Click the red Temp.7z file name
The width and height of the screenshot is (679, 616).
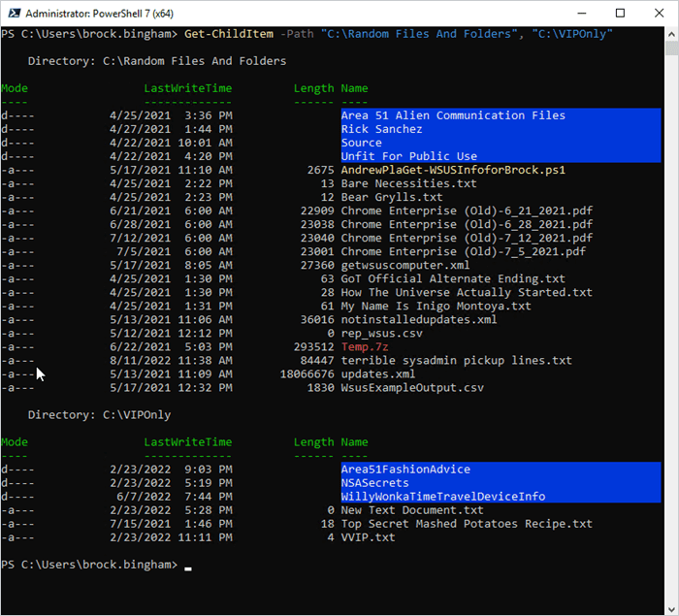365,347
